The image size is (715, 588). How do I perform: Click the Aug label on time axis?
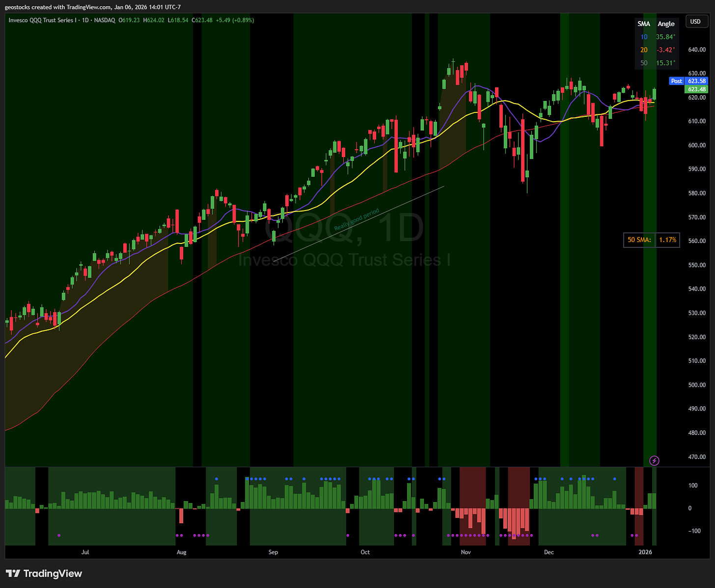(x=181, y=552)
